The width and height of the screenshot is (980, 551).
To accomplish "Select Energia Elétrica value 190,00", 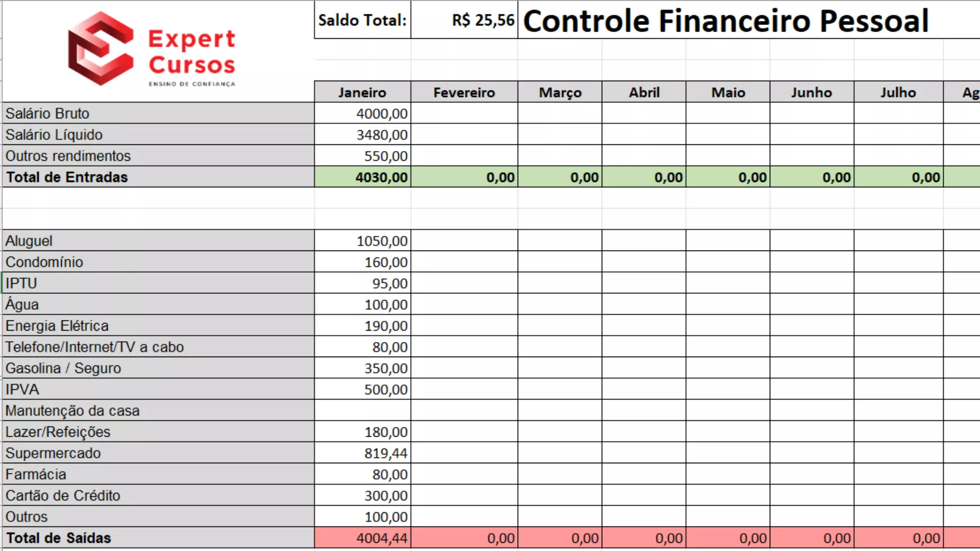I will pos(362,325).
